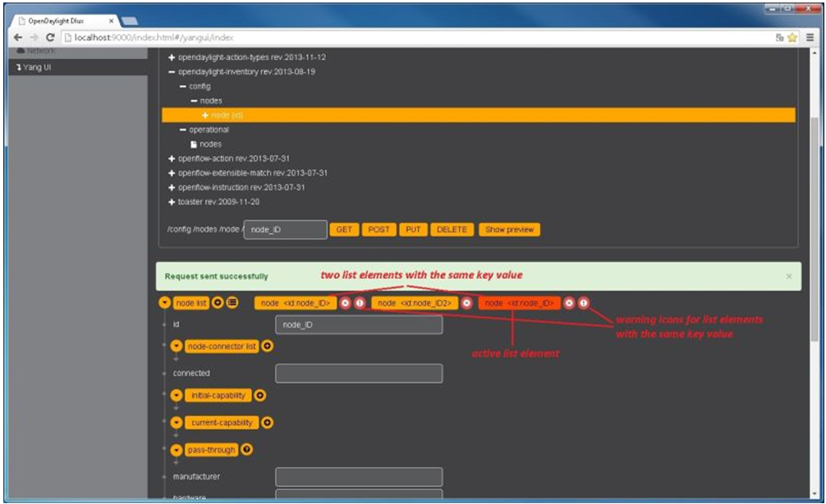Screen dimensions: 826x504
Task: Remove the first orange node_ID list element
Action: (345, 303)
